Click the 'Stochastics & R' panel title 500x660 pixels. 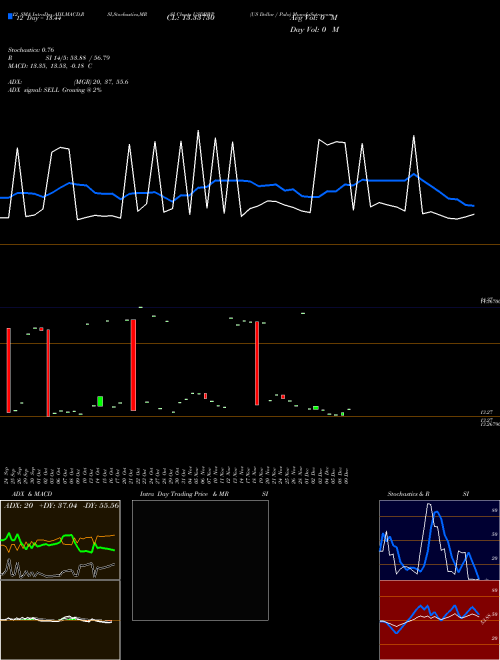(408, 494)
